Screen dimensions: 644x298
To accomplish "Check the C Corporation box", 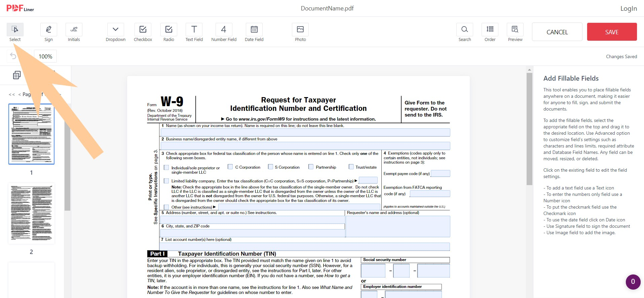I will click(x=230, y=167).
